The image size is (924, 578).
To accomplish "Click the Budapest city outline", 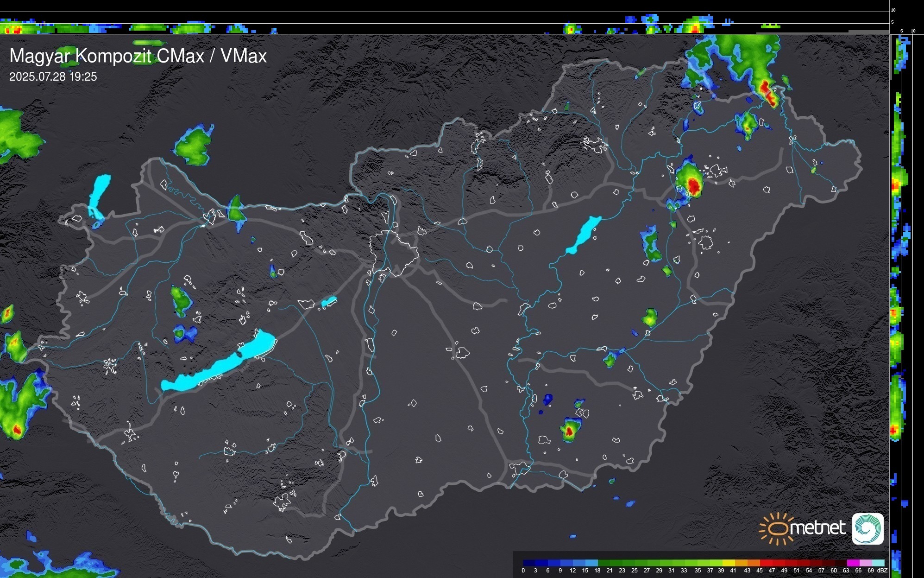I will pyautogui.click(x=394, y=253).
